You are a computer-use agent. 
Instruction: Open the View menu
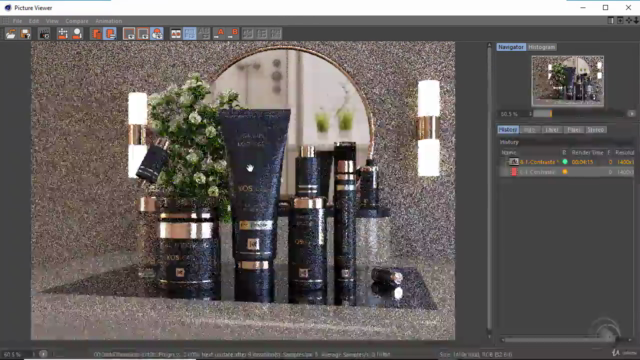(x=52, y=21)
